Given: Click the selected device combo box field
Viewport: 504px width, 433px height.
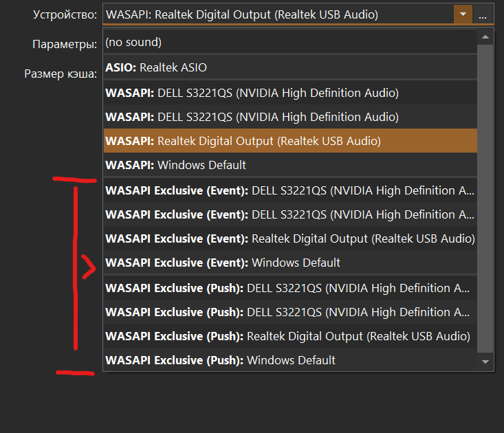Looking at the screenshot, I should 278,14.
